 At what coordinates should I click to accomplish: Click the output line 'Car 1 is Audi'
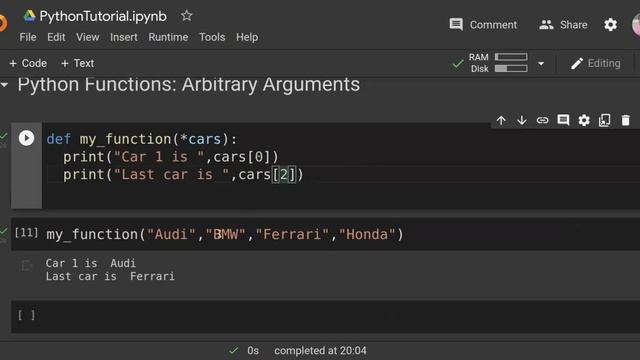91,263
